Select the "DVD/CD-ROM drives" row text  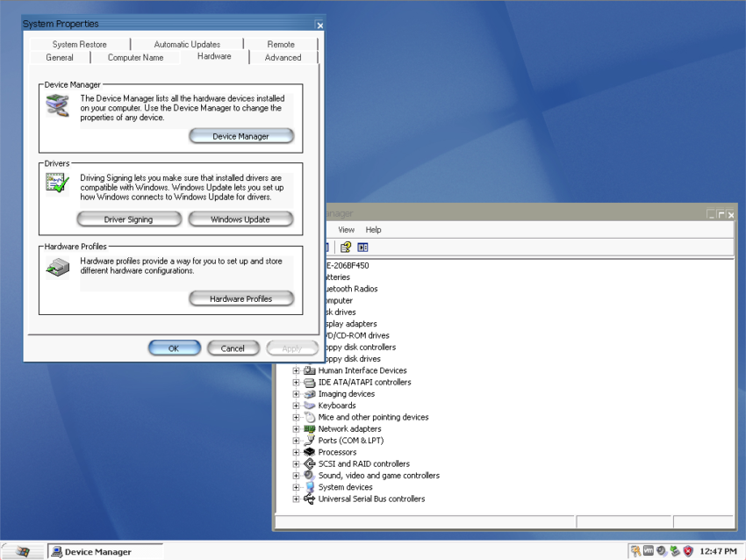tap(357, 335)
